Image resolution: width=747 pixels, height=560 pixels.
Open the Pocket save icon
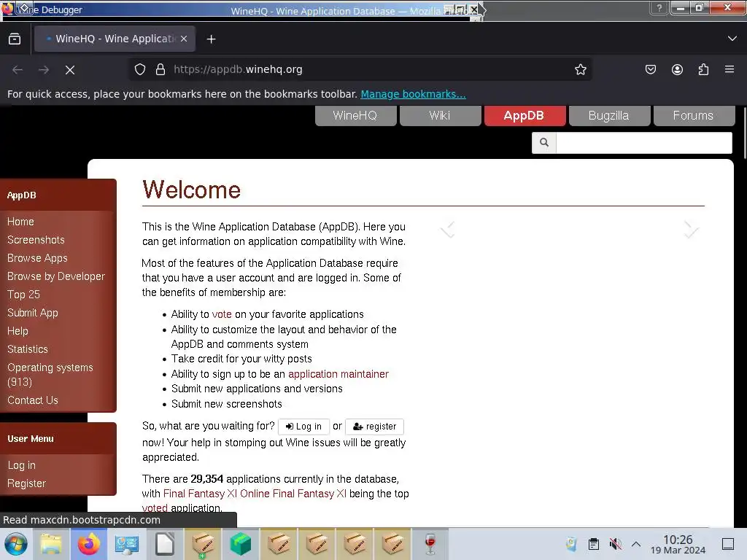pos(650,69)
